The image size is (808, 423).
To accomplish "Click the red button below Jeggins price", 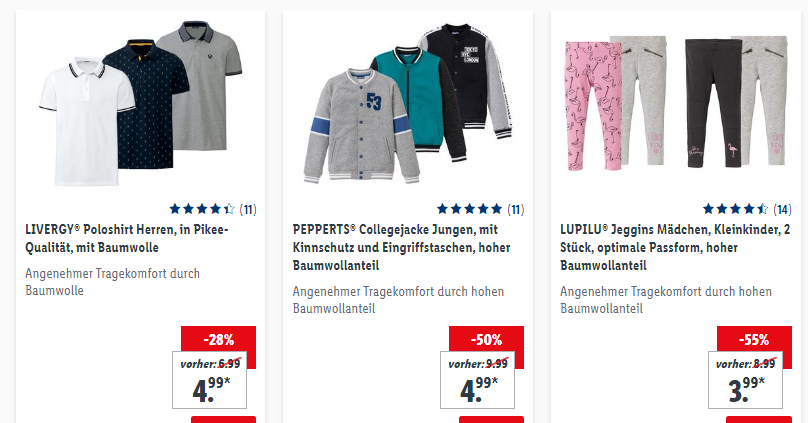I will pos(759,419).
